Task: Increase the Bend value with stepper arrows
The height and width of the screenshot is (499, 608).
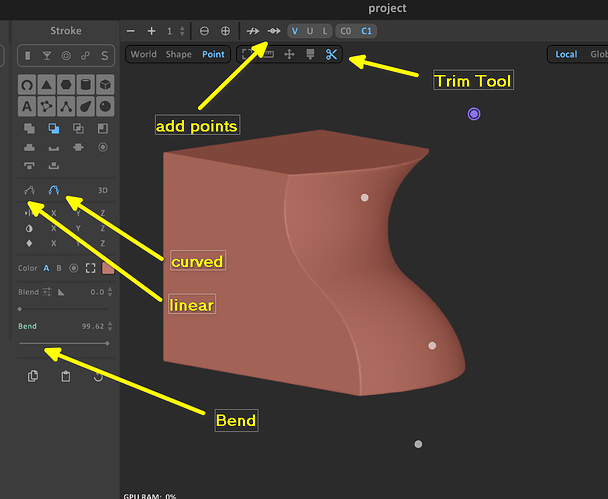Action: point(110,326)
